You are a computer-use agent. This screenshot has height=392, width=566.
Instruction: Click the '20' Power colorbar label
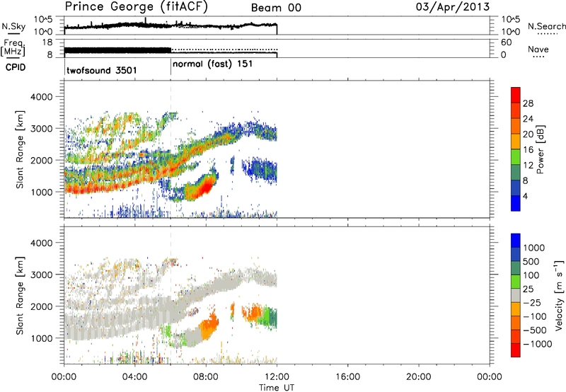[528, 134]
